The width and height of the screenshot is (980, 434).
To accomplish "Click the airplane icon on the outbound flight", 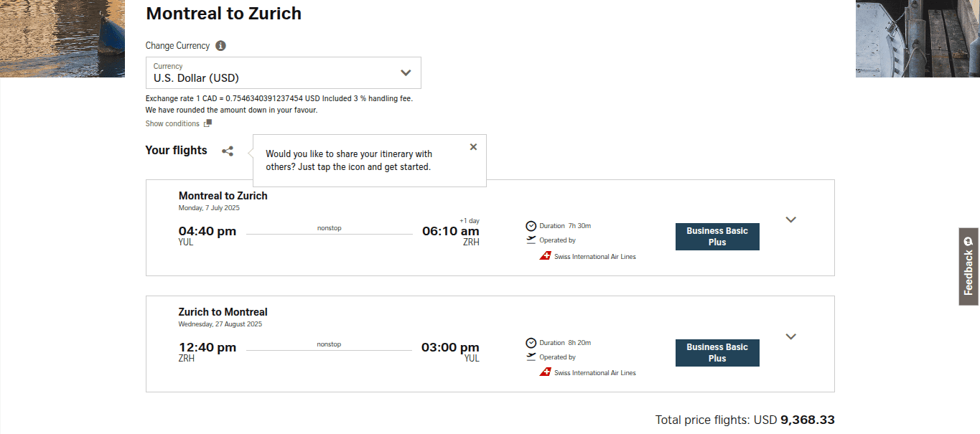I will [531, 237].
